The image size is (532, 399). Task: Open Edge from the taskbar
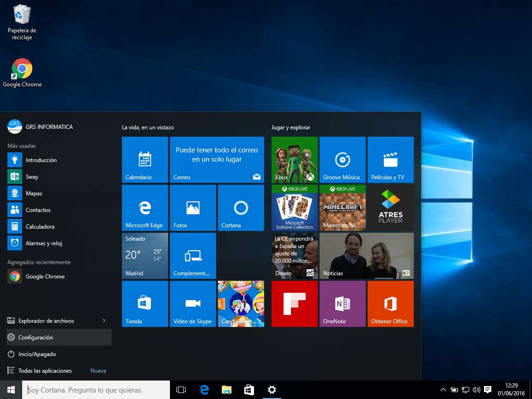coord(204,390)
